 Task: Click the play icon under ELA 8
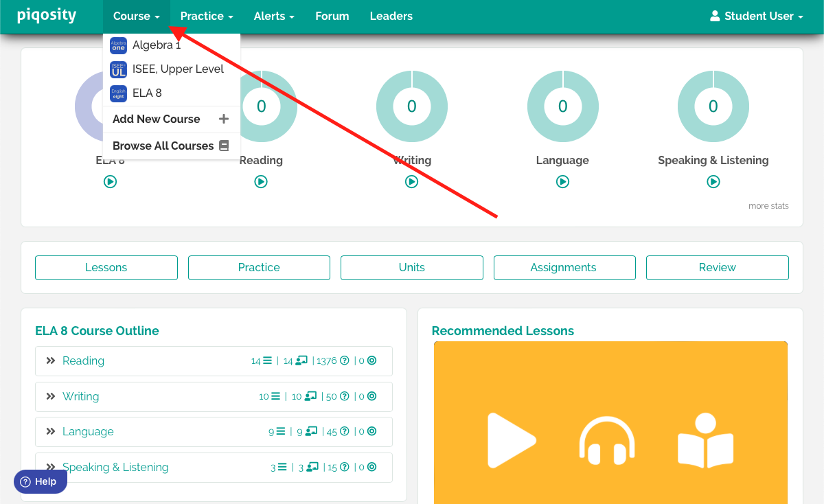[x=111, y=182]
